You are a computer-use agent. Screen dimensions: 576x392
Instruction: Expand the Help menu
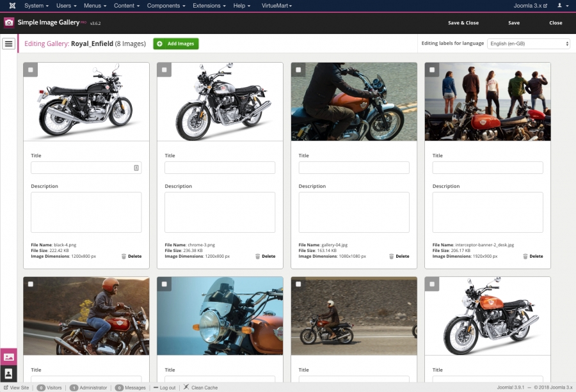pyautogui.click(x=242, y=6)
